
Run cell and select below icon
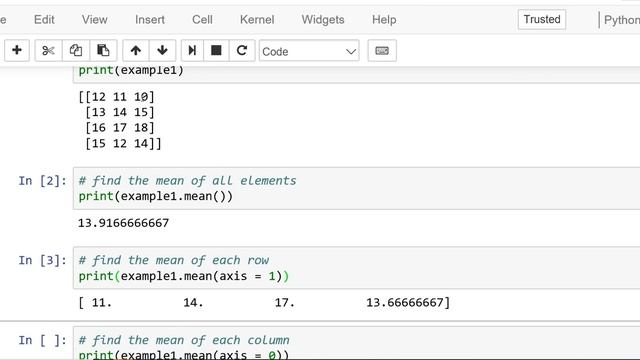coord(192,51)
